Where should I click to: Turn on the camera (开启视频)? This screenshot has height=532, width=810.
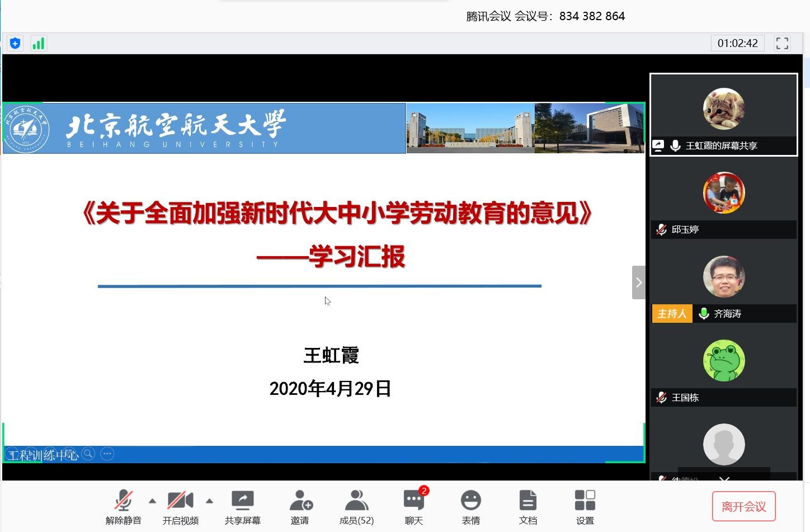(180, 507)
